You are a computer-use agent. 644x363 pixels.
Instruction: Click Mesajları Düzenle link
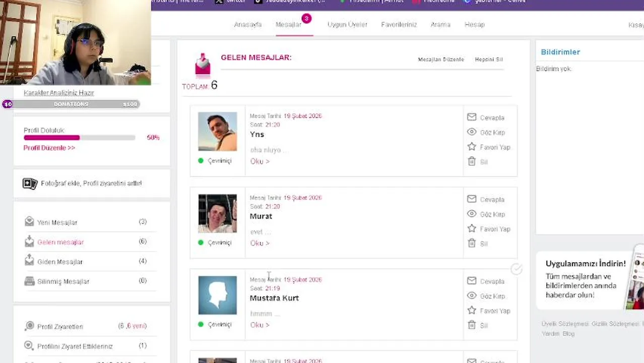point(440,59)
